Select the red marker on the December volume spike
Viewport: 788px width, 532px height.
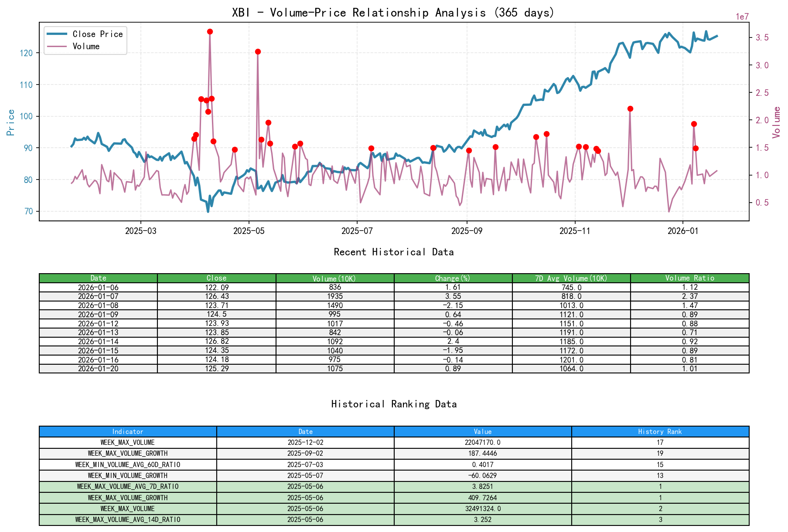click(630, 109)
